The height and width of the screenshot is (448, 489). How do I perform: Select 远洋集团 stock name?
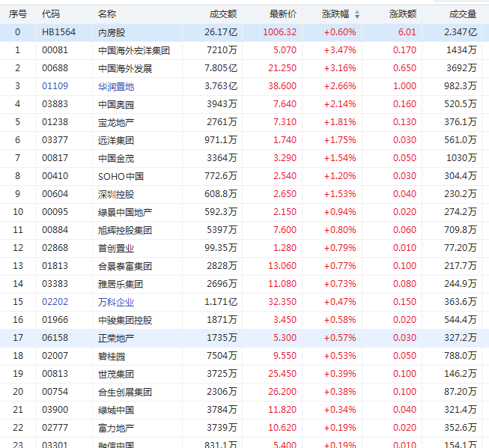click(116, 140)
